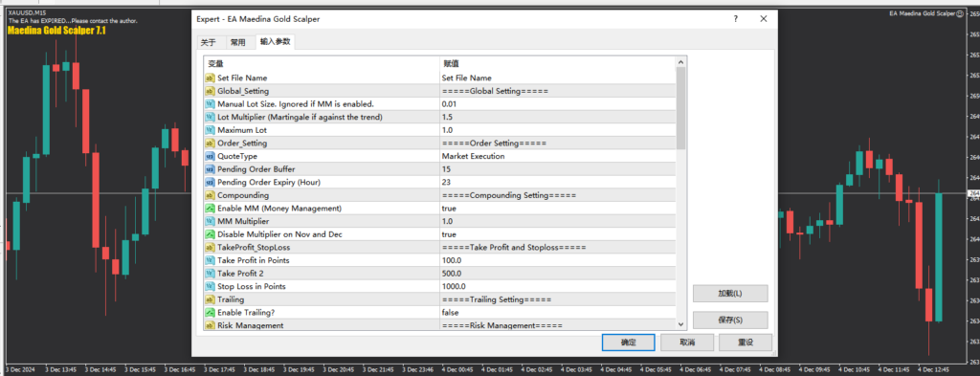Click the Disable Multiplier on Nov and Dec icon
The width and height of the screenshot is (980, 376).
pos(210,234)
